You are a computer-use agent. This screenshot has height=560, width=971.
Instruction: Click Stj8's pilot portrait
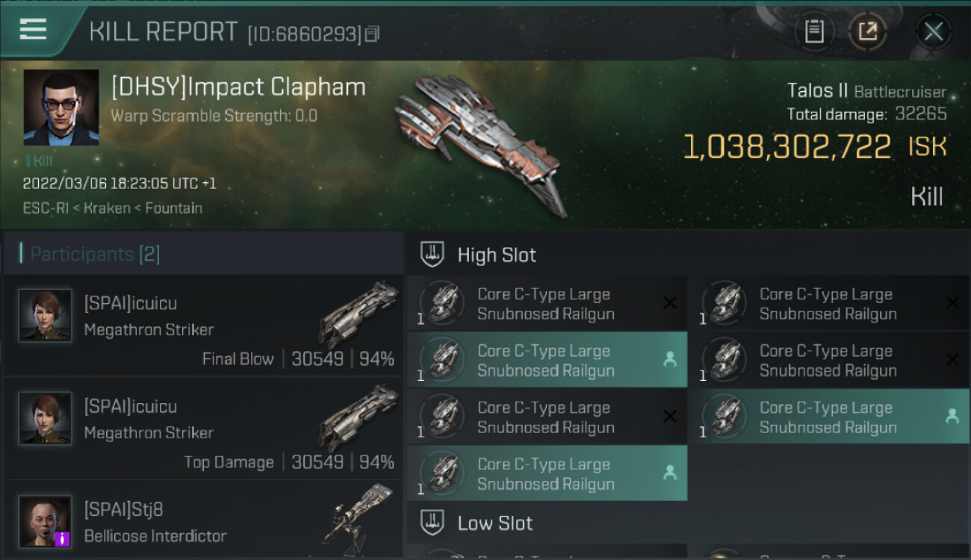point(46,520)
